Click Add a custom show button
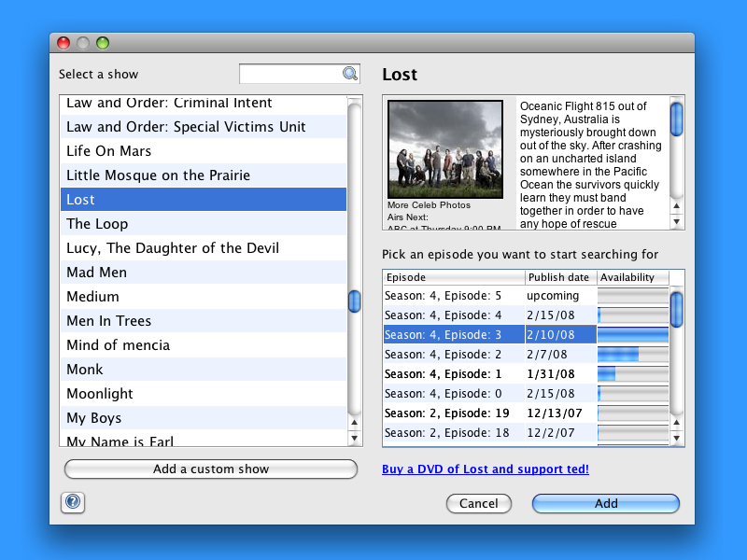747x560 pixels. click(x=211, y=469)
